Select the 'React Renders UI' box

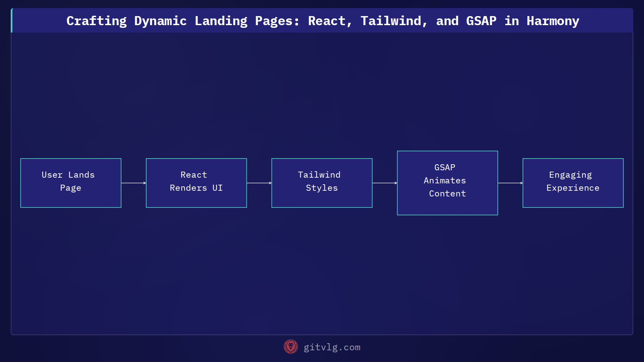(196, 183)
